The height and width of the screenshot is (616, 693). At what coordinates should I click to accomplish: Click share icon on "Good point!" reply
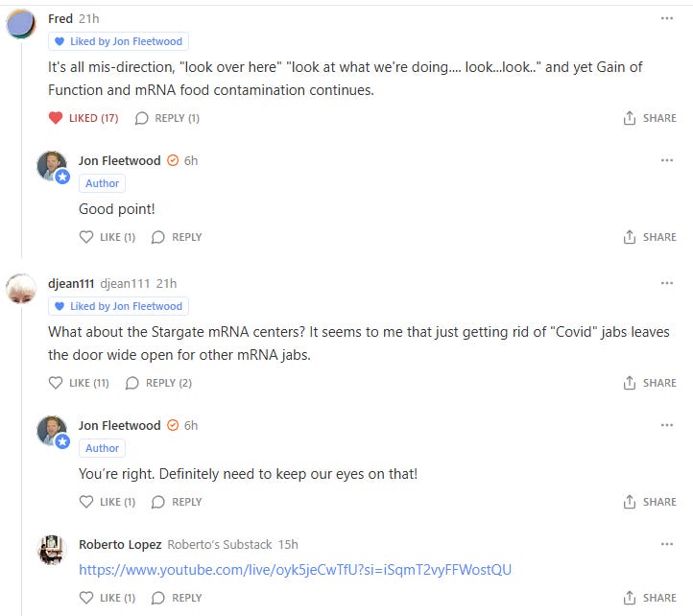coord(630,237)
